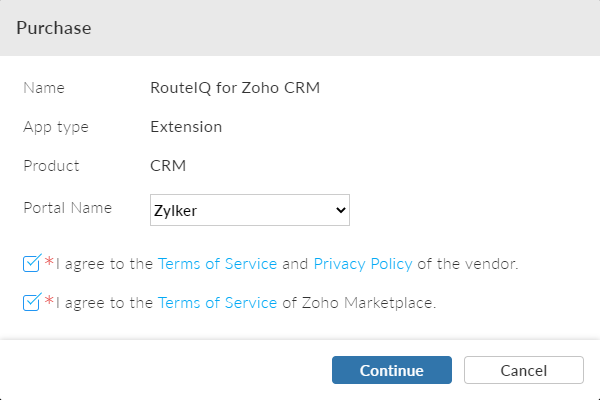Click the chevron arrow on the Zylker select
This screenshot has width=600, height=400.
coord(341,210)
